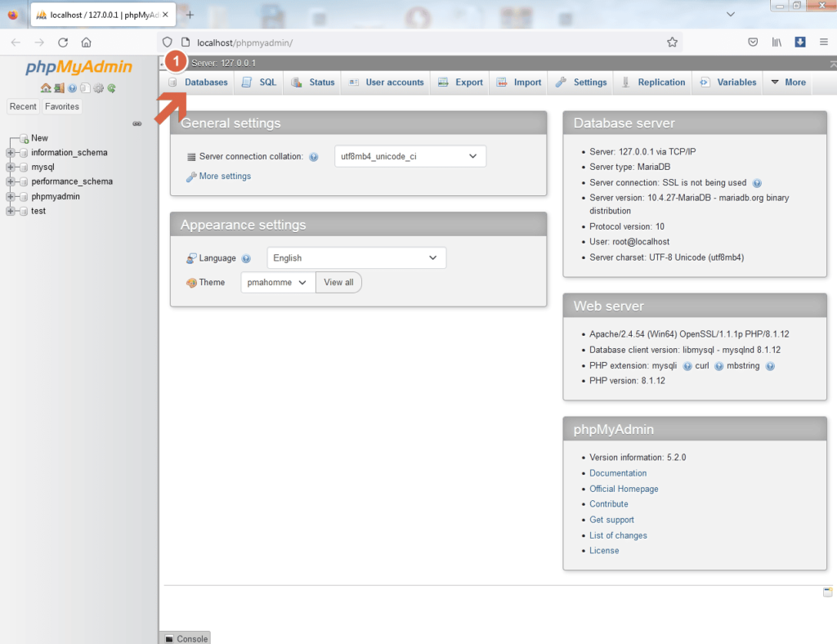837x644 pixels.
Task: Click View all themes button
Action: pyautogui.click(x=338, y=282)
